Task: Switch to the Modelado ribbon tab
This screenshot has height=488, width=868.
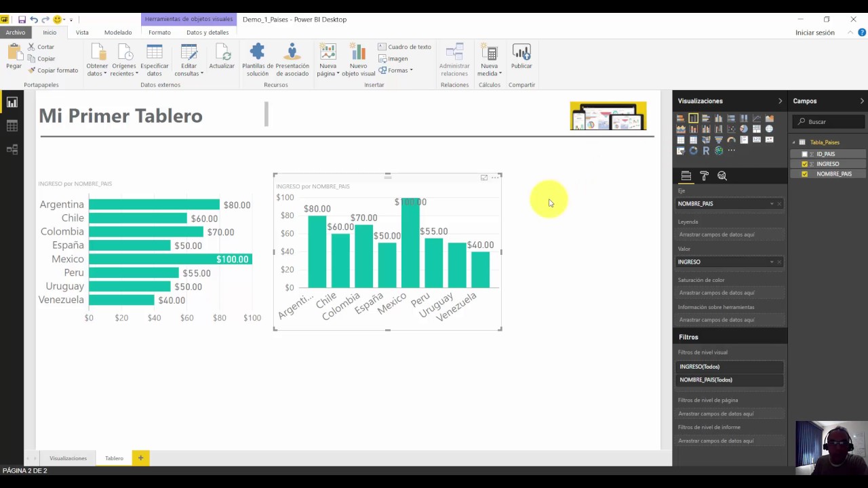Action: [118, 33]
